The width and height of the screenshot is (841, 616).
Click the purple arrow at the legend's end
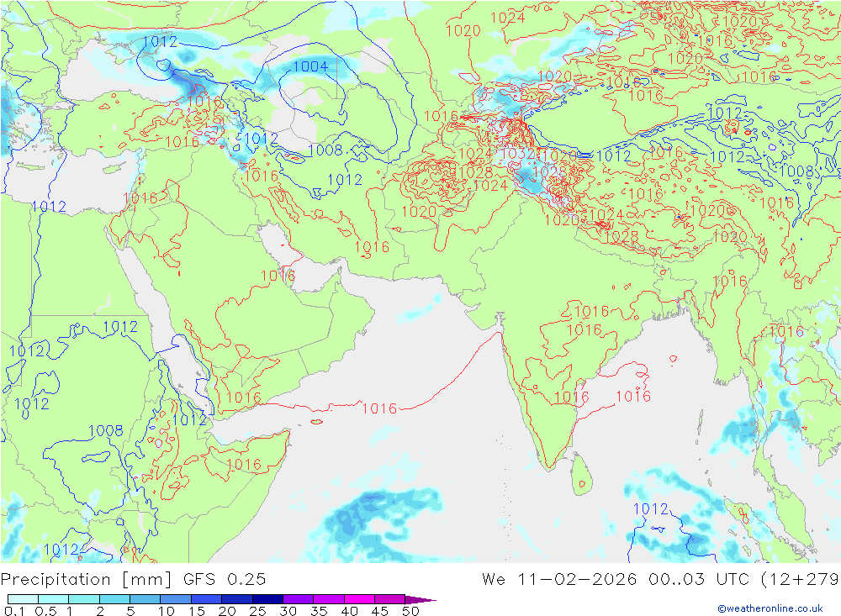click(x=420, y=599)
